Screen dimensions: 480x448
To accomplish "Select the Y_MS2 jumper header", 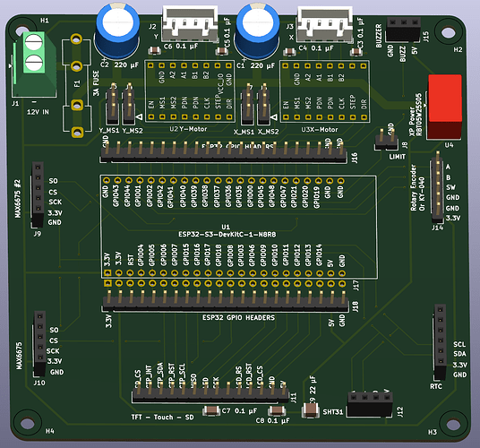I will pyautogui.click(x=129, y=104).
